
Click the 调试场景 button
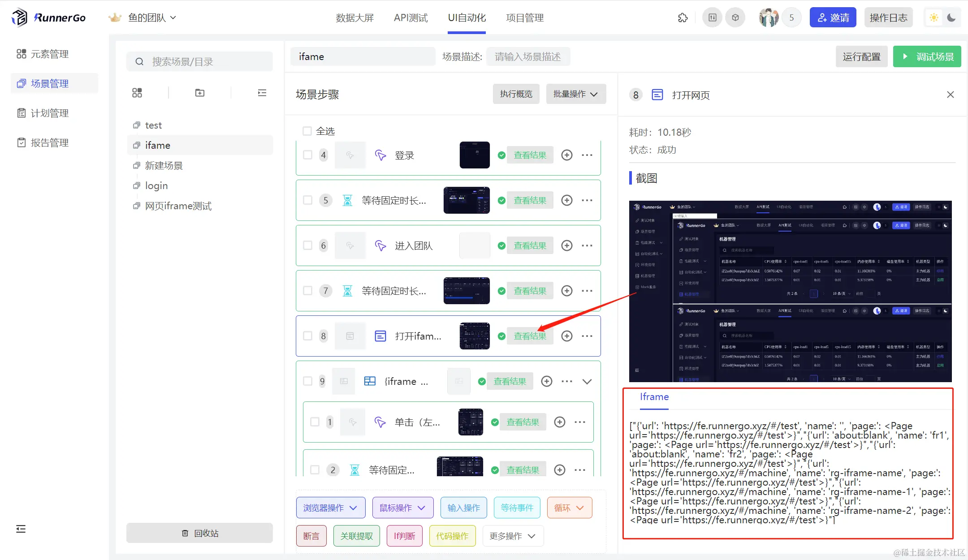pos(927,57)
